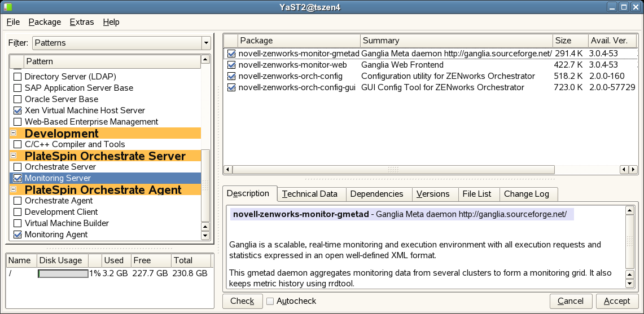The image size is (644, 314).
Task: Switch to the Dependencies tab
Action: click(379, 194)
